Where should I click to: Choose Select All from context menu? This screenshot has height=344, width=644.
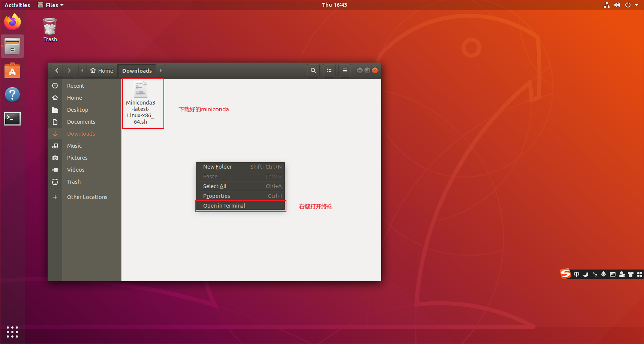tap(241, 186)
